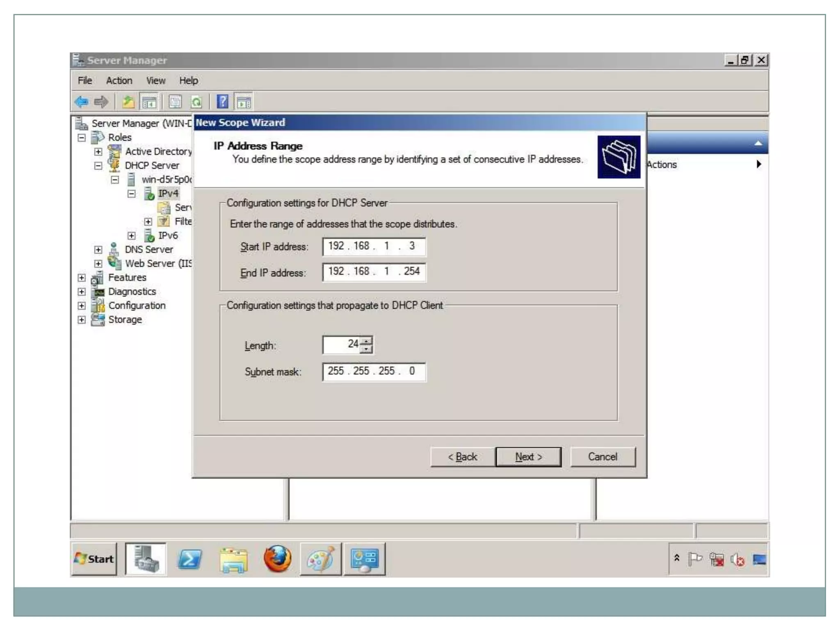
Task: Click the Up one level toolbar icon
Action: point(128,101)
